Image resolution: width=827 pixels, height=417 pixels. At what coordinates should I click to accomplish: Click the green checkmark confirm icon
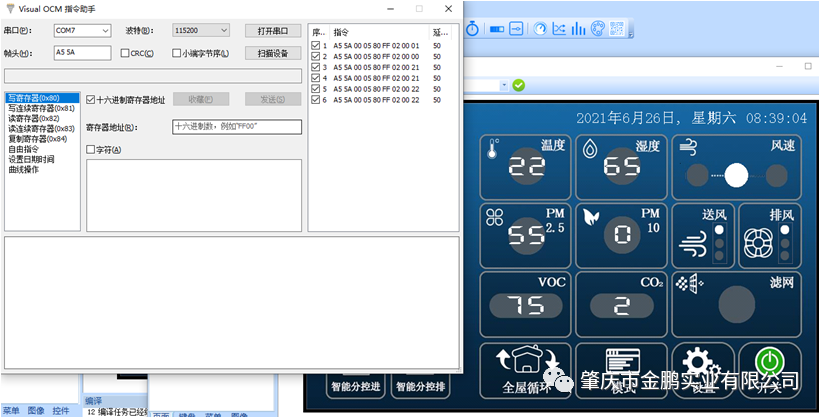[x=519, y=85]
